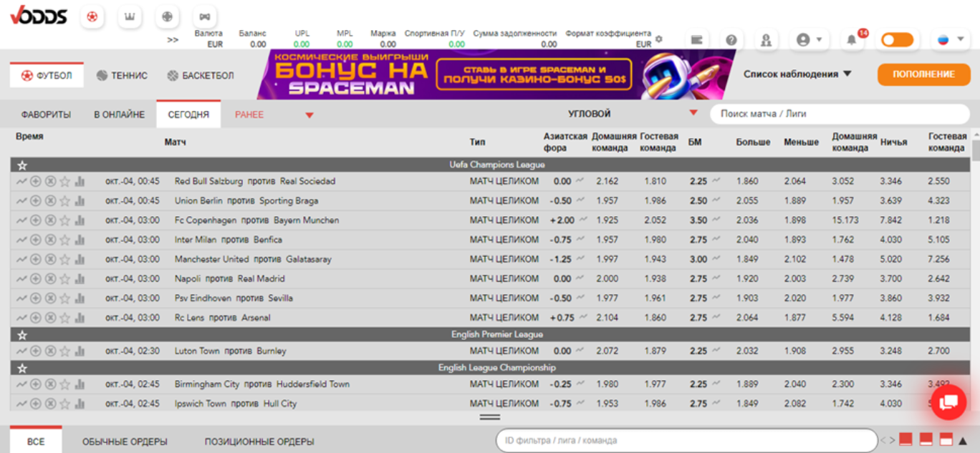The image size is (980, 453).
Task: Click plus icon for Union Berlin match
Action: click(35, 201)
